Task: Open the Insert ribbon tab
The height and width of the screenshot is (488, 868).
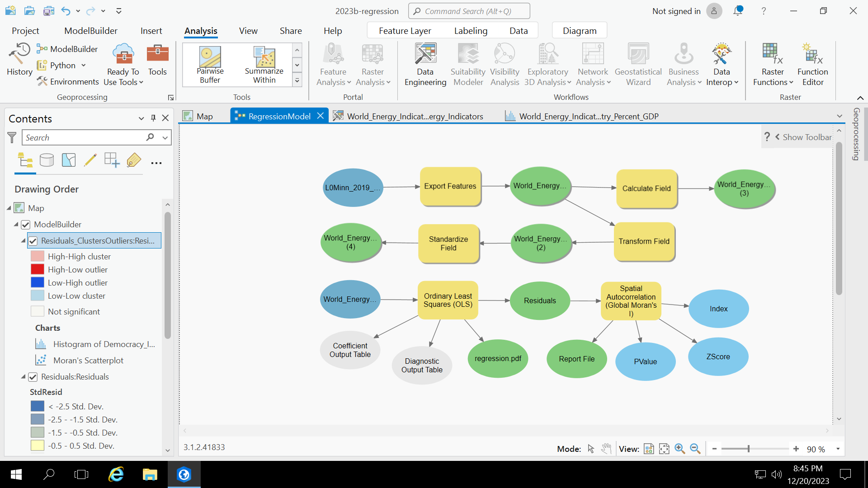Action: [x=151, y=30]
